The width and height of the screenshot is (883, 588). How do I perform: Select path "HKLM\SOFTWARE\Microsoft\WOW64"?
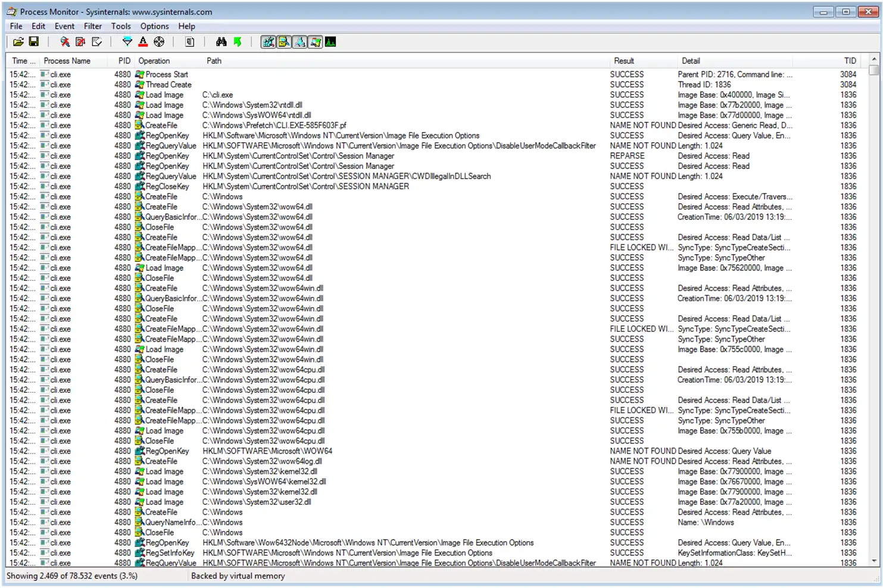coord(267,451)
